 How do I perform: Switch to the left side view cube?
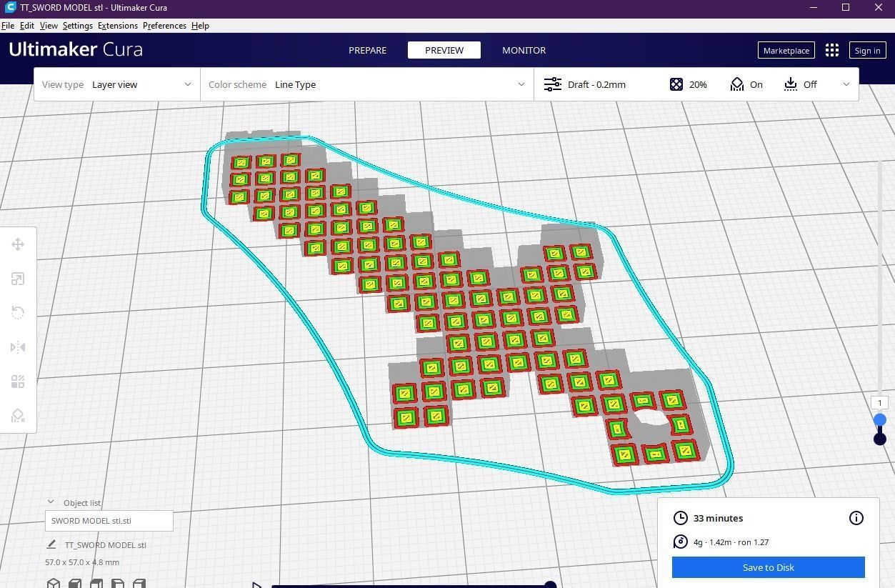(118, 584)
